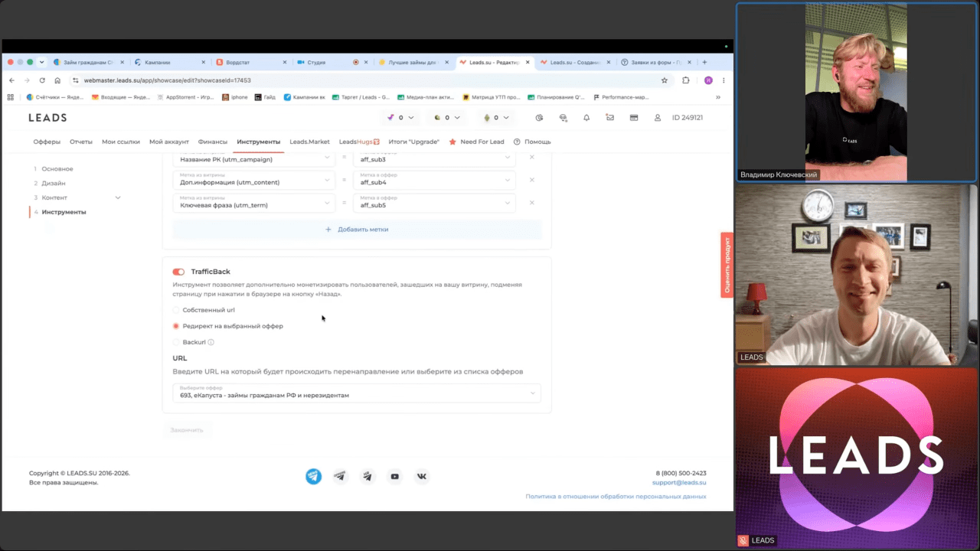
Task: Open the Офферы menu item
Action: pos(47,142)
